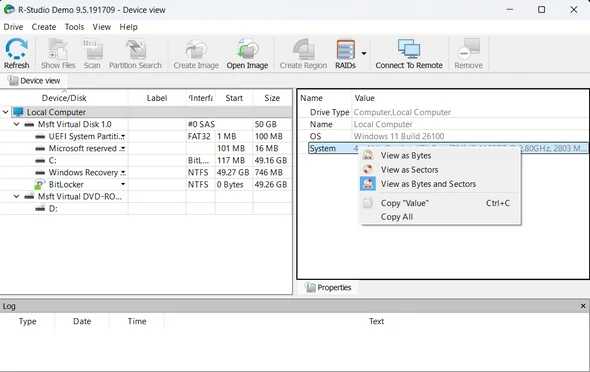Screen dimensions: 590x372
Task: Click the View as Sectors icon
Action: tap(368, 170)
